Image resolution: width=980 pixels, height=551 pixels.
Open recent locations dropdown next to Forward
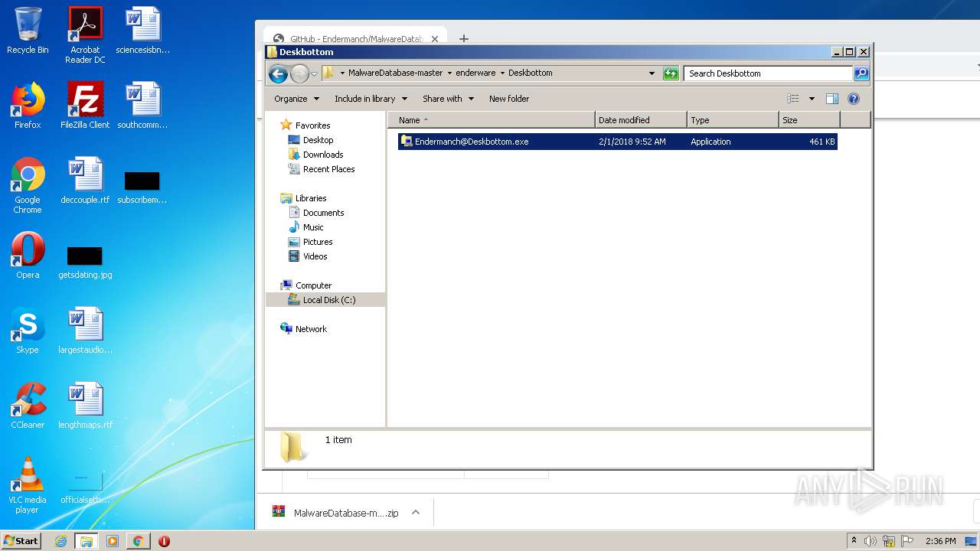point(314,74)
